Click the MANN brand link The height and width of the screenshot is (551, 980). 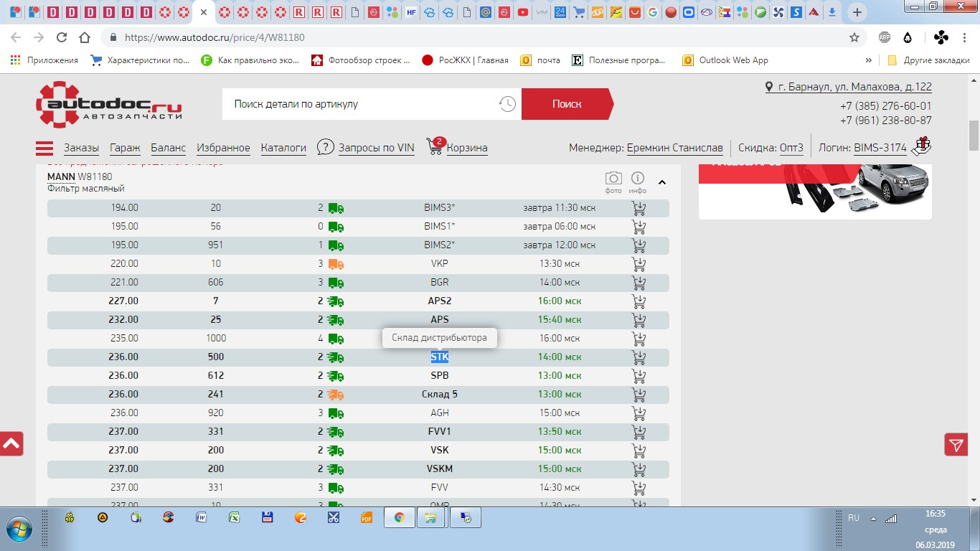(61, 176)
